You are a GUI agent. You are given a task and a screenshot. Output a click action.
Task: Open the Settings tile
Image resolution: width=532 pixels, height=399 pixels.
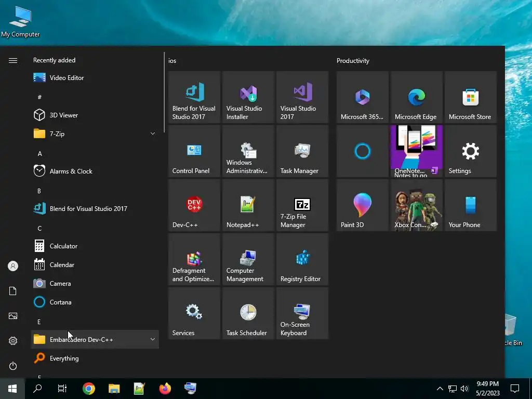(x=471, y=151)
